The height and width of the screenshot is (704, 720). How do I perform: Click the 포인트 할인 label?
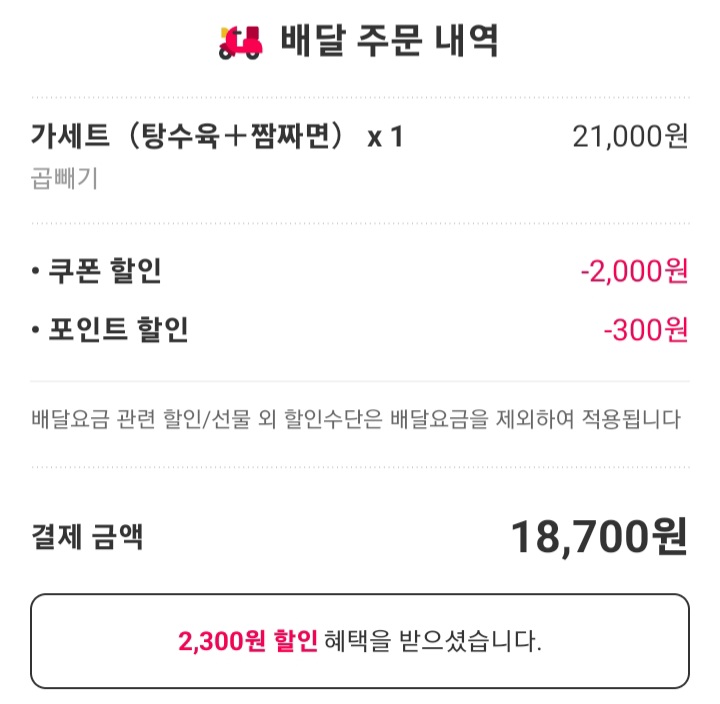tap(118, 329)
